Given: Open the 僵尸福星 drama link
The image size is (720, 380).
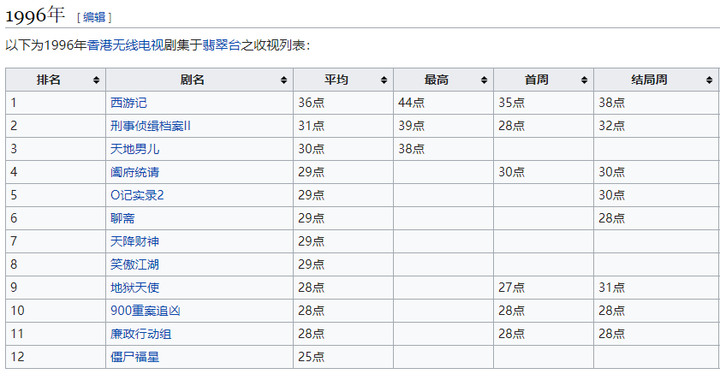Looking at the screenshot, I should [x=135, y=357].
